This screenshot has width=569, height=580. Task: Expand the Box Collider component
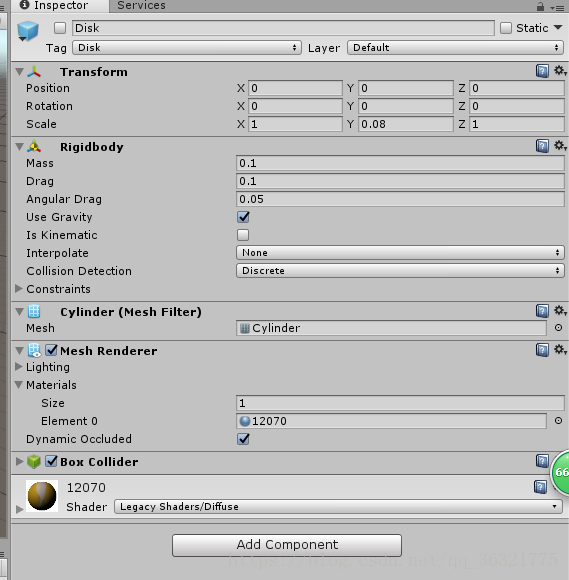pyautogui.click(x=19, y=461)
